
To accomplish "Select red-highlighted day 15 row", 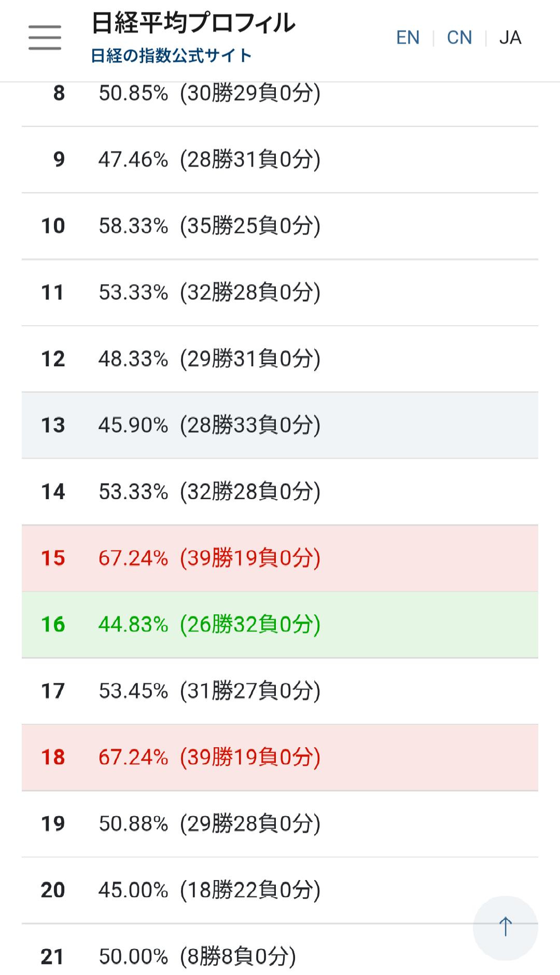I will 280,558.
